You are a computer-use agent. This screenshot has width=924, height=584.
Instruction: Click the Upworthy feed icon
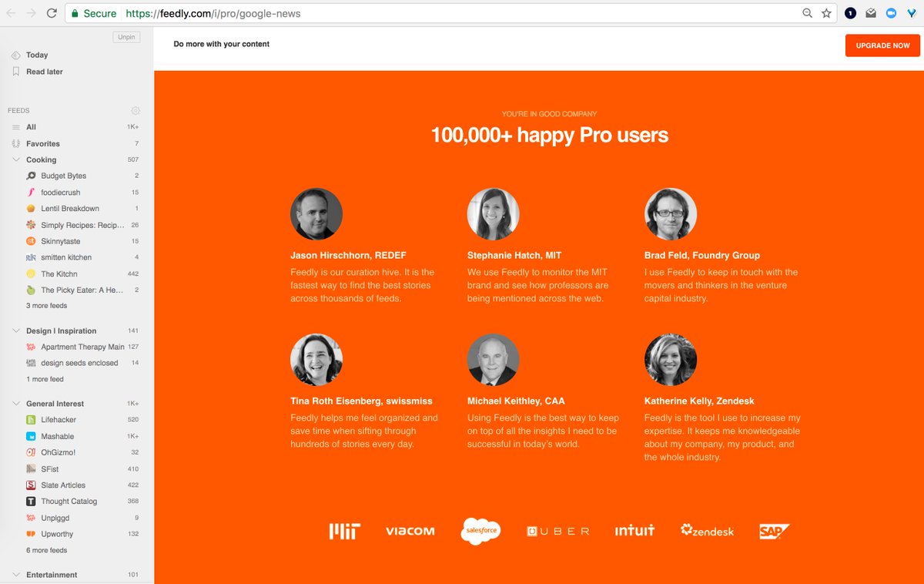pyautogui.click(x=31, y=534)
